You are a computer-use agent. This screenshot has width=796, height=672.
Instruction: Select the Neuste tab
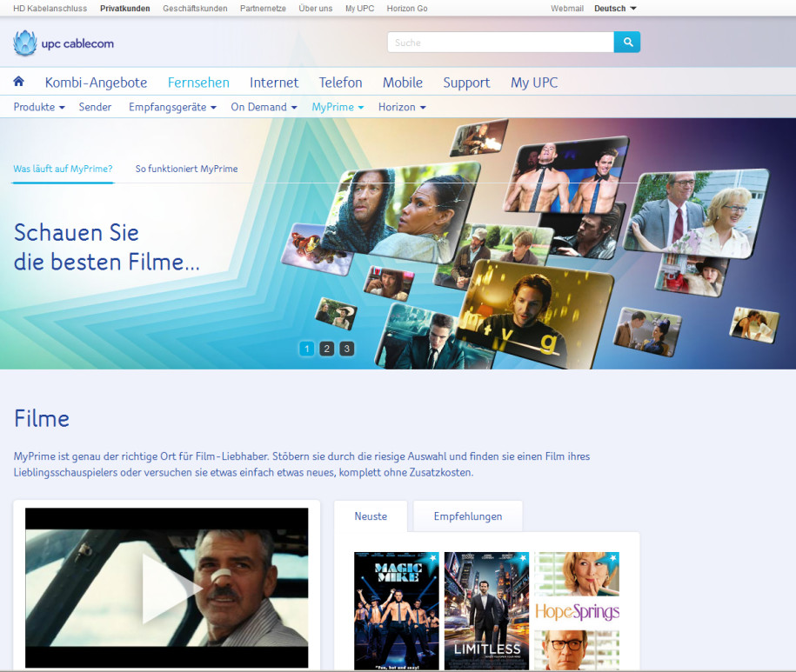pos(371,516)
